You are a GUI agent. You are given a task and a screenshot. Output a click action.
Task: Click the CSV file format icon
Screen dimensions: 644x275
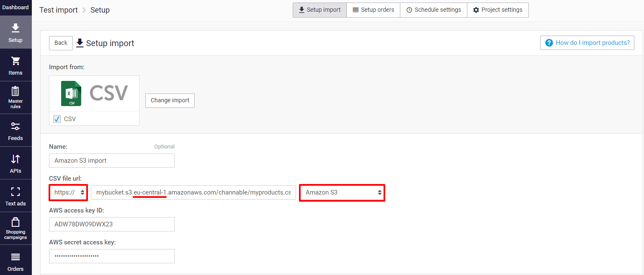(71, 93)
